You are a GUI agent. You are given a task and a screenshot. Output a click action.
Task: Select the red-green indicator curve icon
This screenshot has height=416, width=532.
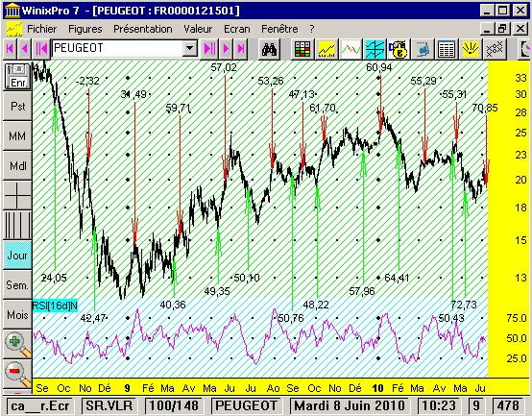pyautogui.click(x=351, y=49)
